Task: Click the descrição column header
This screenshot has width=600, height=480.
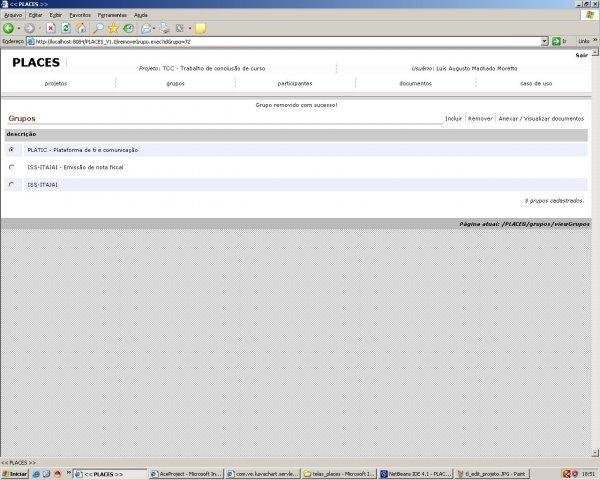Action: pyautogui.click(x=21, y=134)
